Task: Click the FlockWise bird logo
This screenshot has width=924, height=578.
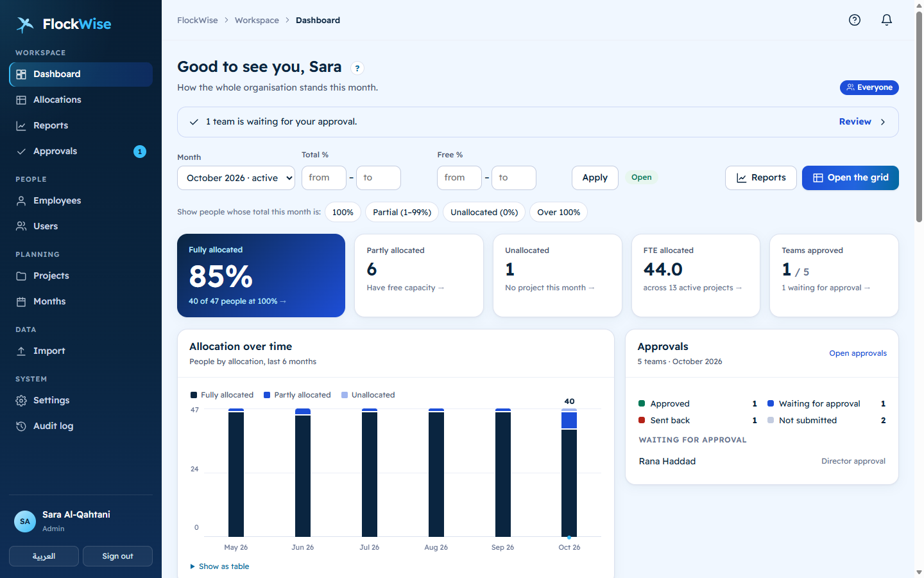Action: (25, 24)
